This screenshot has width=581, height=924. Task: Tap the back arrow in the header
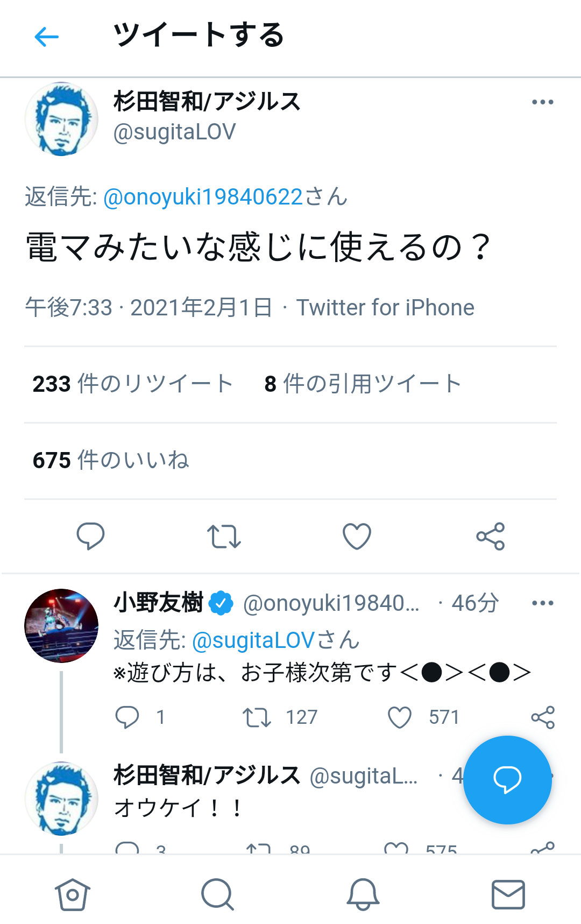tap(47, 37)
